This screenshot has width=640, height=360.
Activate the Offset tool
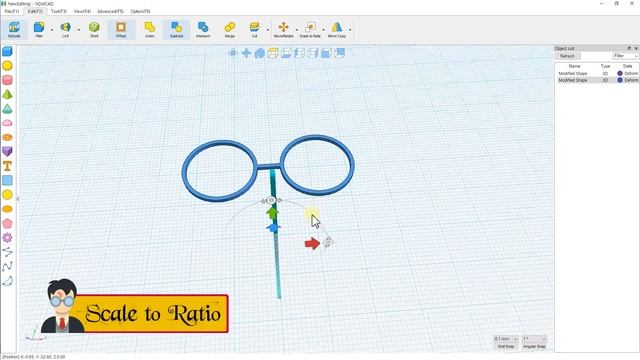pyautogui.click(x=121, y=30)
